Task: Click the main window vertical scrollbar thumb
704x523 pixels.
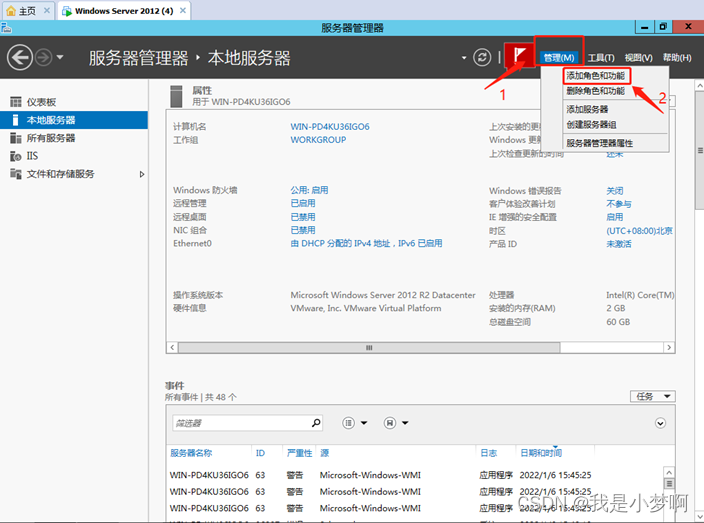Action: coord(700,150)
